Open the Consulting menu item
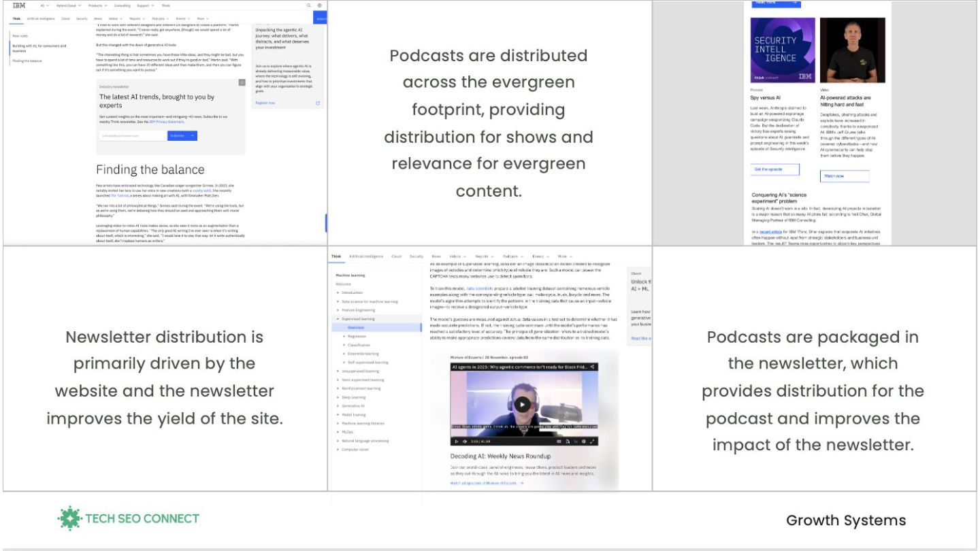The image size is (980, 551). tap(122, 5)
